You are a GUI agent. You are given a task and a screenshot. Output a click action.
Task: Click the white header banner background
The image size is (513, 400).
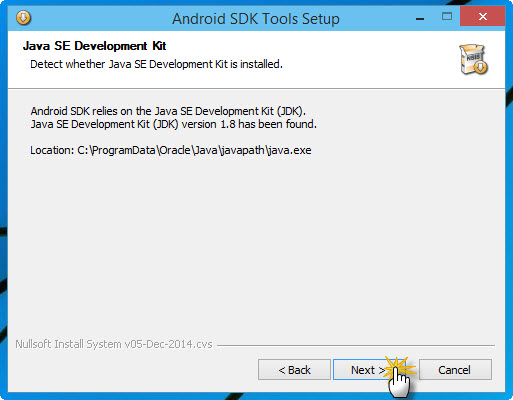pos(367,59)
